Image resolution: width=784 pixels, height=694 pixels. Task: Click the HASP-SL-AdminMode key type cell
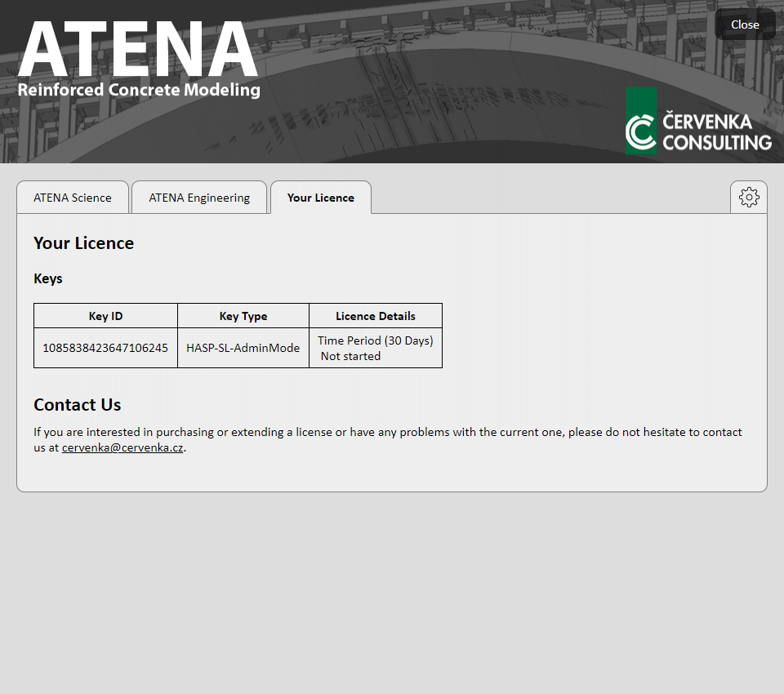pyautogui.click(x=243, y=348)
